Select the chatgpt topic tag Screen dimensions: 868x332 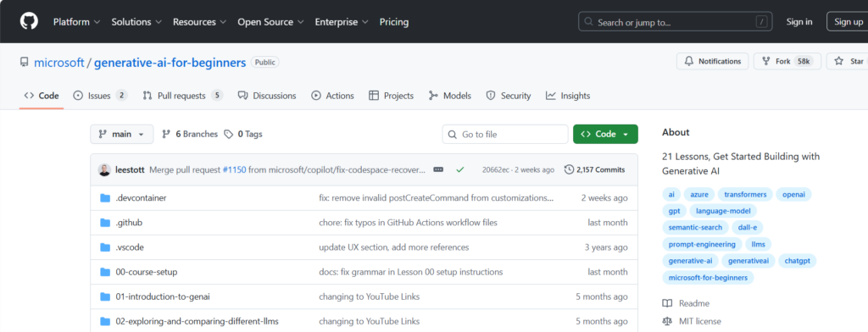[797, 261]
